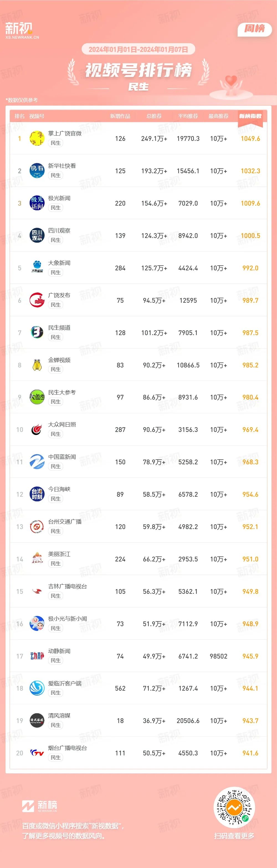Select the 四川观察 logo icon
Screen dimensions: 277x868
tap(37, 235)
